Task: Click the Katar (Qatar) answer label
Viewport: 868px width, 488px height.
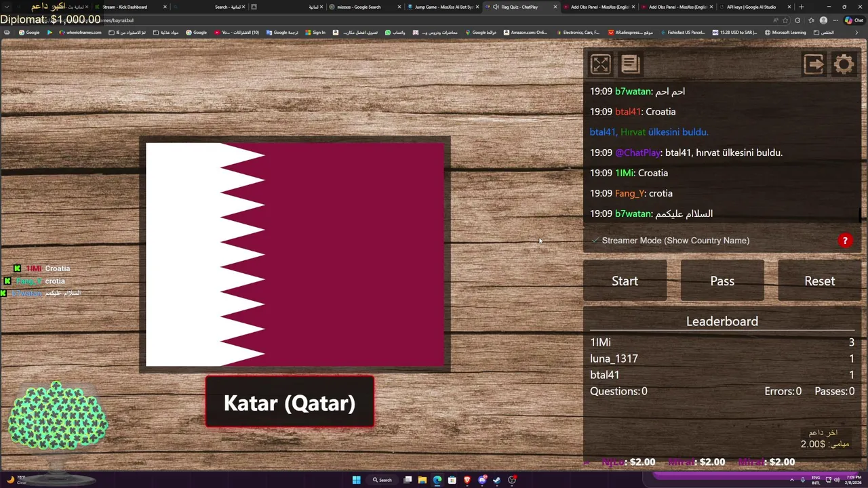Action: (x=290, y=403)
